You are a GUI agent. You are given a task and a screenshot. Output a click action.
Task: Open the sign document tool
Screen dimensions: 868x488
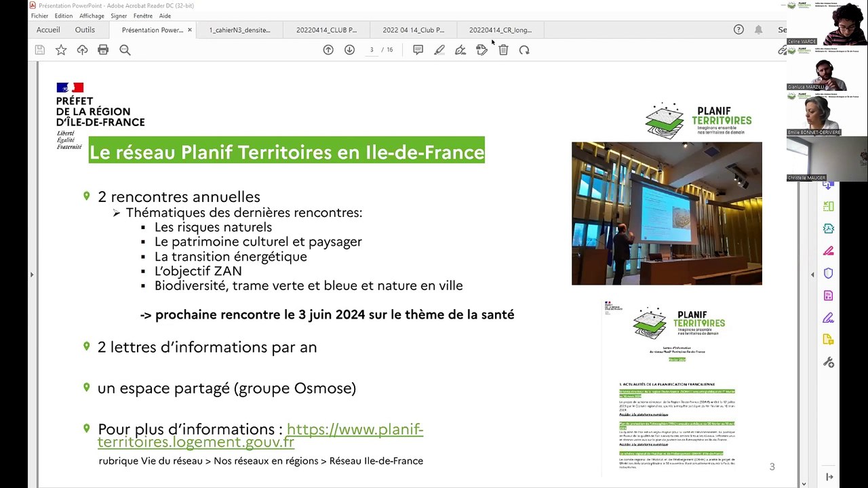click(460, 49)
